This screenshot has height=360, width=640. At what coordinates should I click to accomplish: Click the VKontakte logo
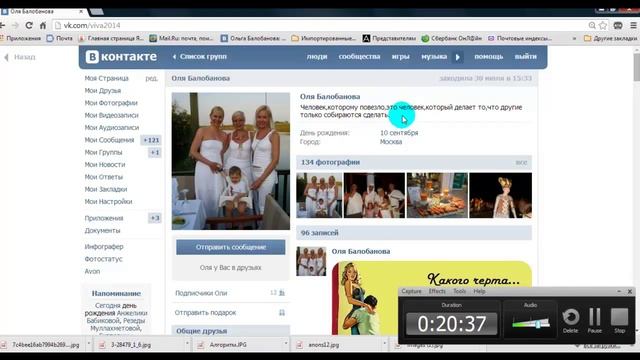pos(121,57)
